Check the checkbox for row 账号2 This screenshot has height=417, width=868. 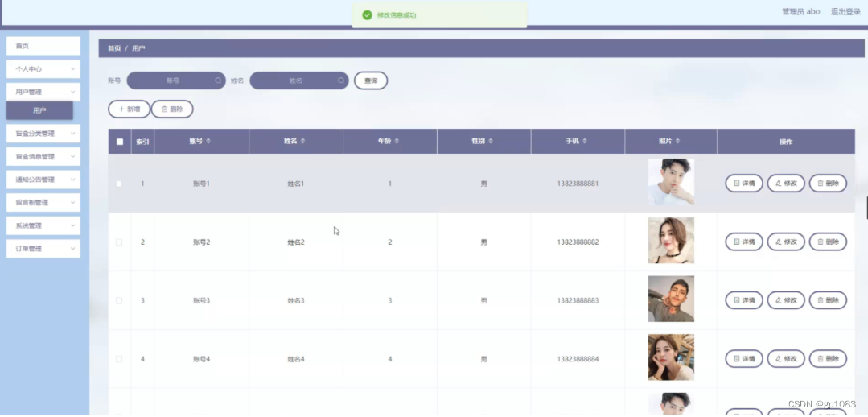(x=119, y=242)
